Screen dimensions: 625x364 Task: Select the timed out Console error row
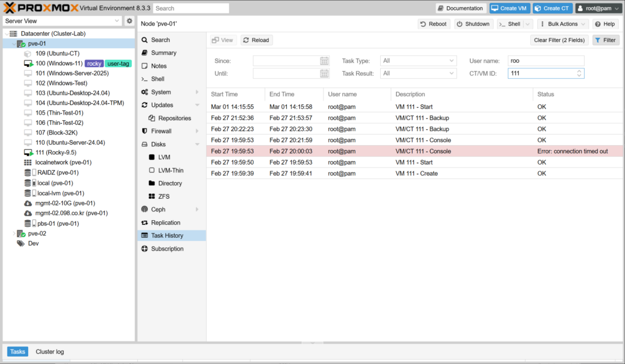(x=415, y=151)
